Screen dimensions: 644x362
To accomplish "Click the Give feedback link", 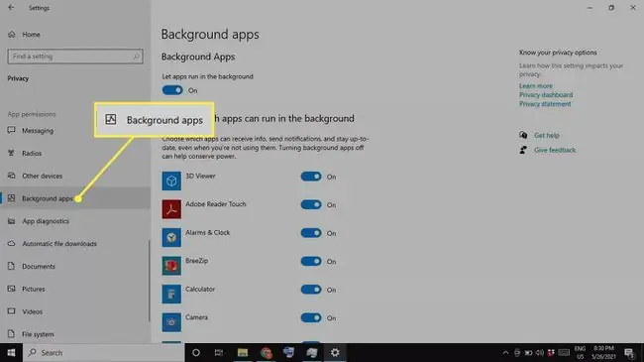I will 555,150.
